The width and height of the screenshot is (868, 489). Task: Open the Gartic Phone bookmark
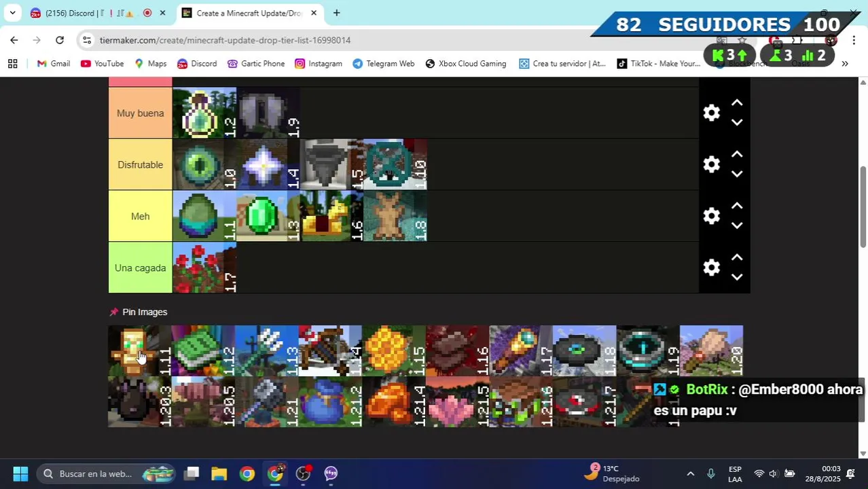(x=256, y=63)
